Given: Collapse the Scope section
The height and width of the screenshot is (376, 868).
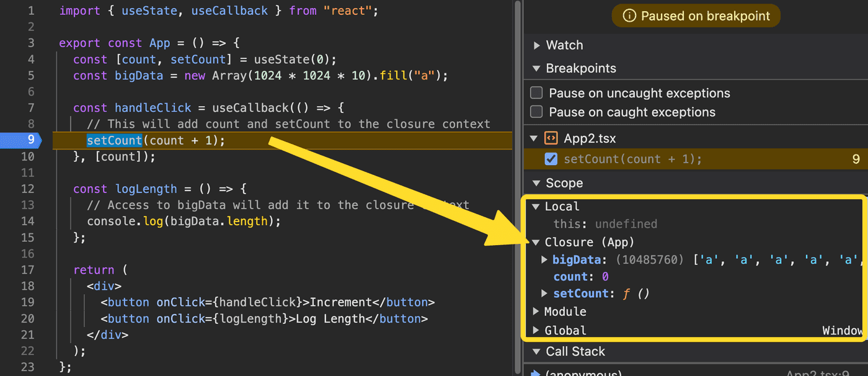Looking at the screenshot, I should pyautogui.click(x=536, y=183).
